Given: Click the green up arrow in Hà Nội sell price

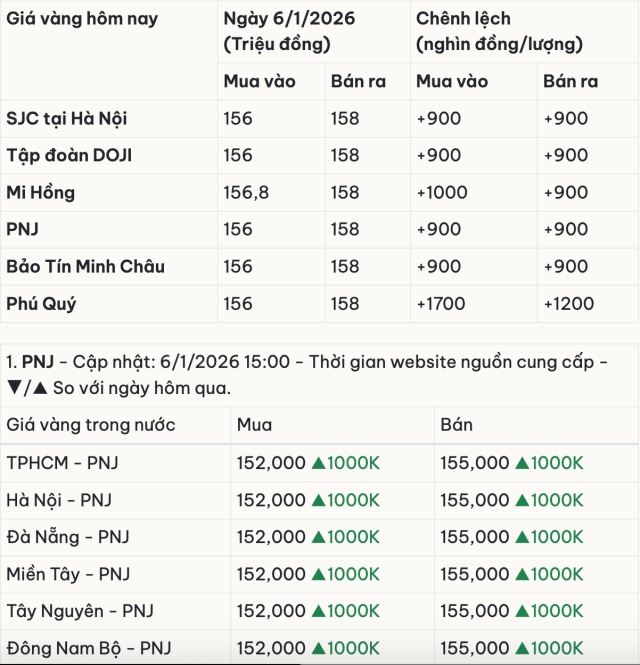Looking at the screenshot, I should (x=522, y=500).
